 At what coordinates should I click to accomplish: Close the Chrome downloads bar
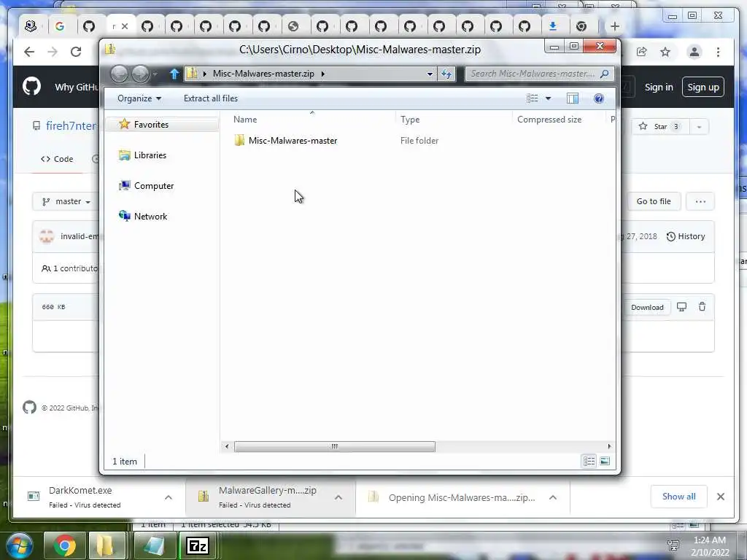(x=720, y=497)
